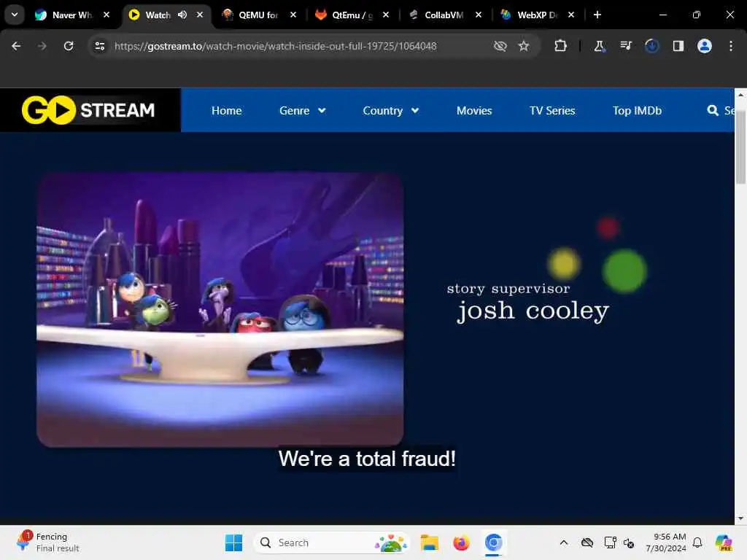The image size is (747, 560).
Task: Open the downloads icon in toolbar
Action: [651, 46]
